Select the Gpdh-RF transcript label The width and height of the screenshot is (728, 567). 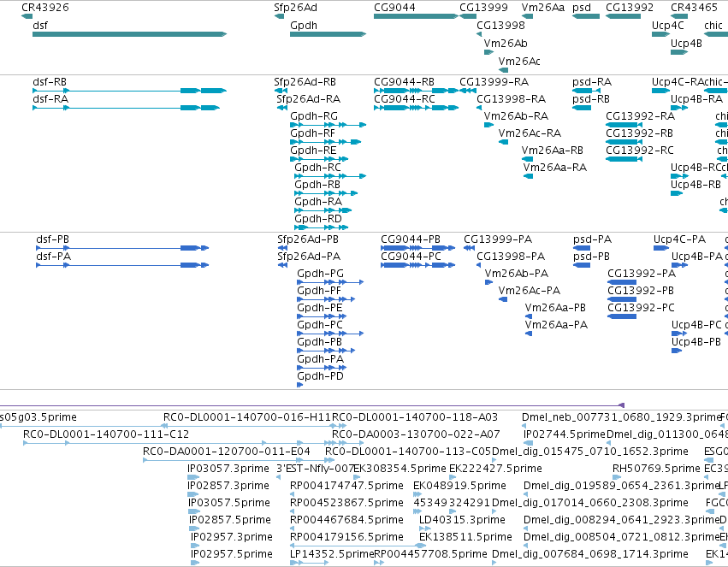(312, 133)
